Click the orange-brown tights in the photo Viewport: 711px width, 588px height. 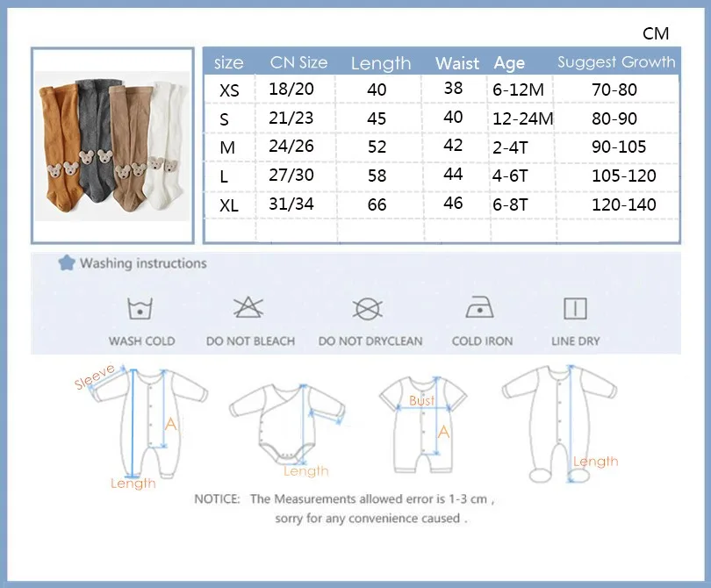61,147
